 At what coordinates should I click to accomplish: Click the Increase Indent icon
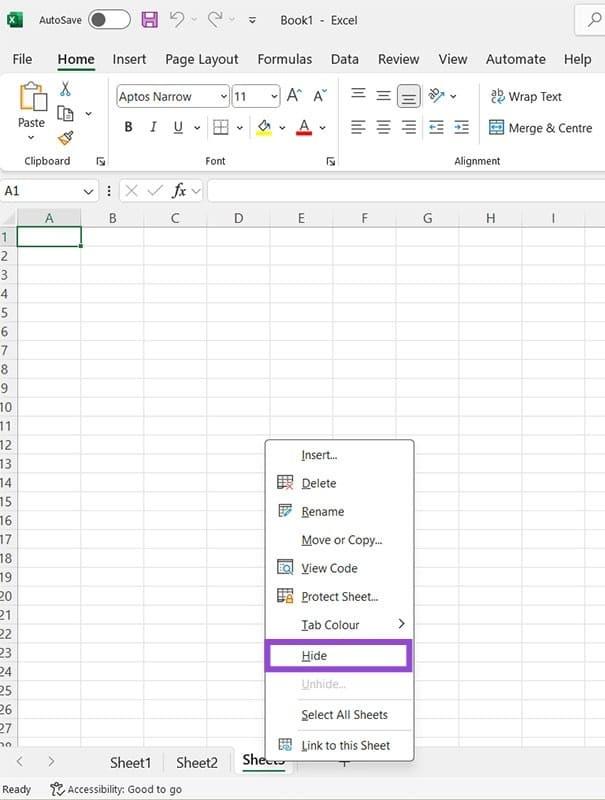click(461, 127)
